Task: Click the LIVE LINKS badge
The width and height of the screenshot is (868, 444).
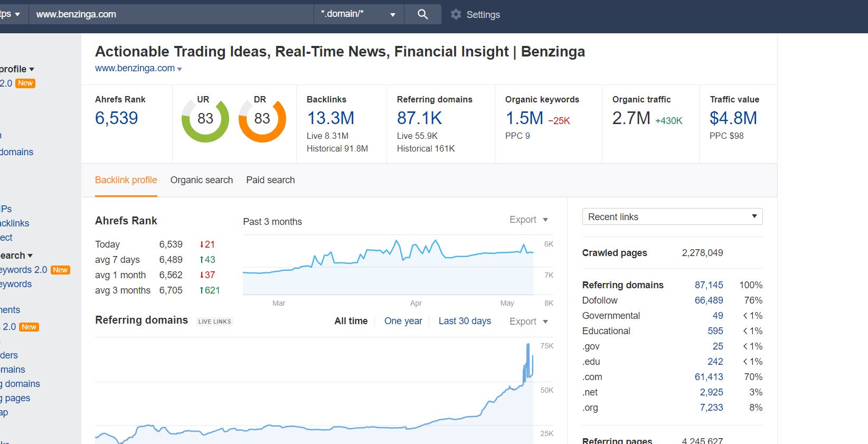Action: (x=214, y=322)
